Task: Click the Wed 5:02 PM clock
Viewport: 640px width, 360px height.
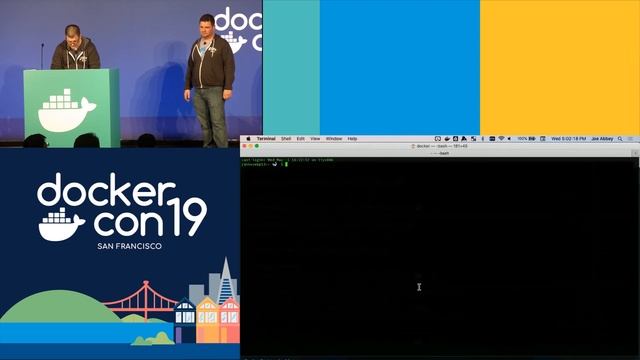Action: pyautogui.click(x=569, y=139)
